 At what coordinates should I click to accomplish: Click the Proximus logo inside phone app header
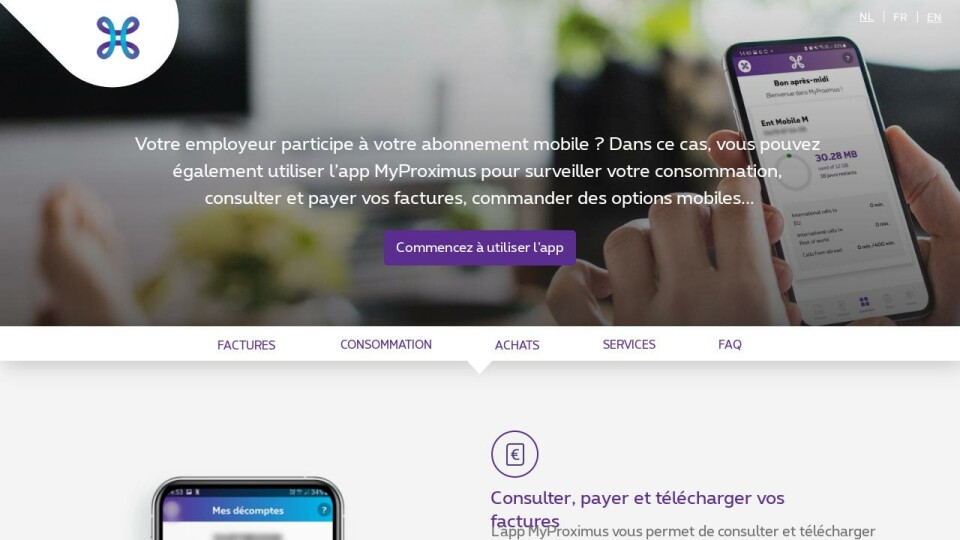coord(797,62)
